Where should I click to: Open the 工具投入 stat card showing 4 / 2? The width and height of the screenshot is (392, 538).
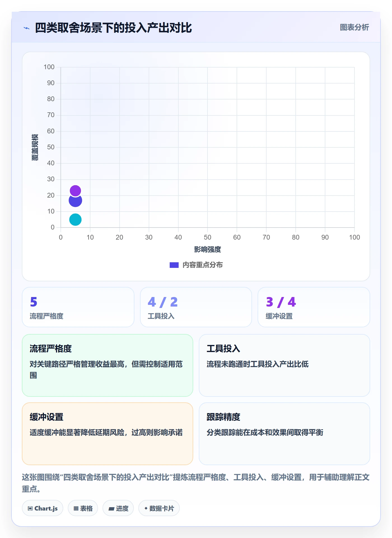pyautogui.click(x=196, y=307)
